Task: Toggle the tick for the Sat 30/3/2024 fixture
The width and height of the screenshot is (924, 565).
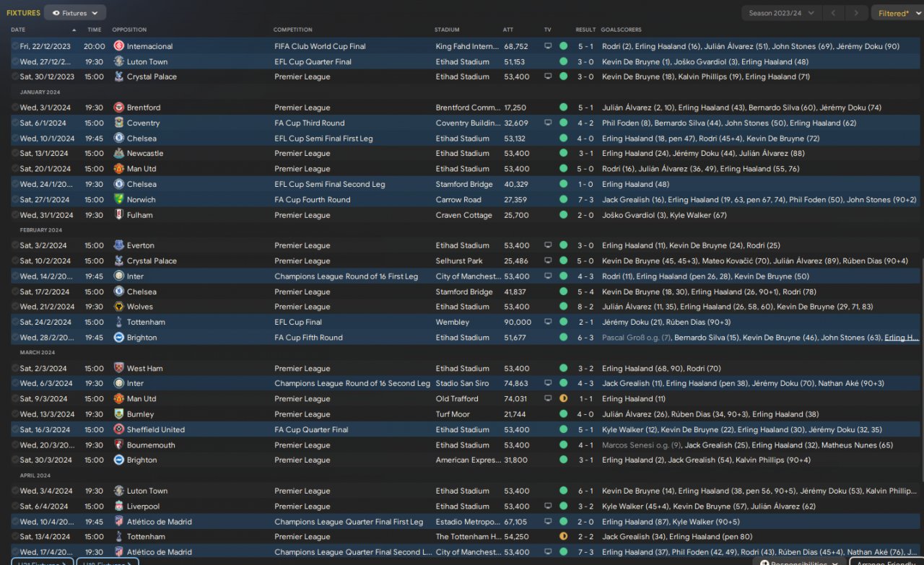Action: click(x=15, y=460)
